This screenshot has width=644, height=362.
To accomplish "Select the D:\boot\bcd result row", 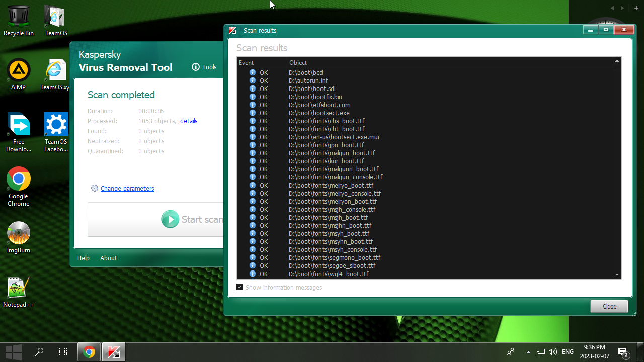I will 426,72.
